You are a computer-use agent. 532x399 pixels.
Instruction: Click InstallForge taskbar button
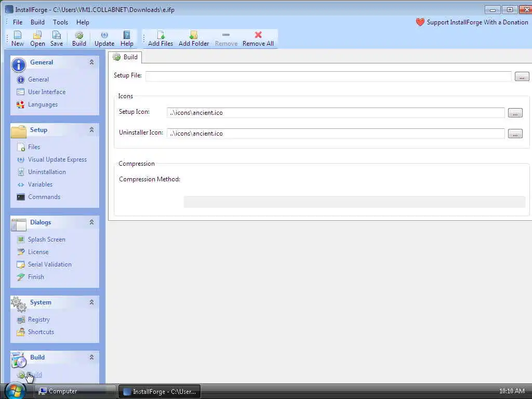(x=159, y=391)
